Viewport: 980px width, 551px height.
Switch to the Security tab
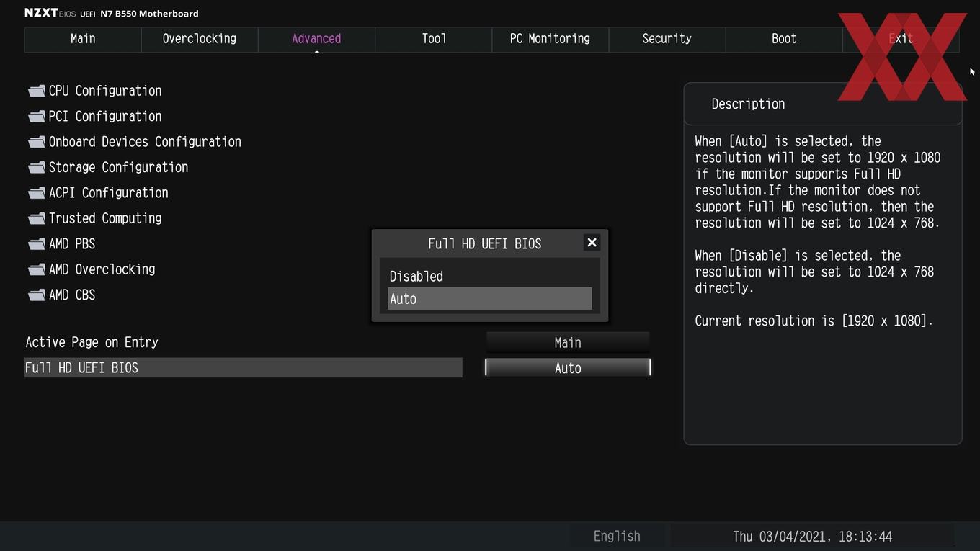point(667,39)
